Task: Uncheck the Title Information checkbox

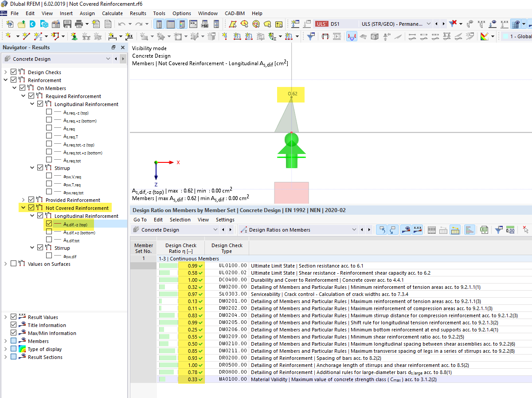Action: [x=13, y=325]
